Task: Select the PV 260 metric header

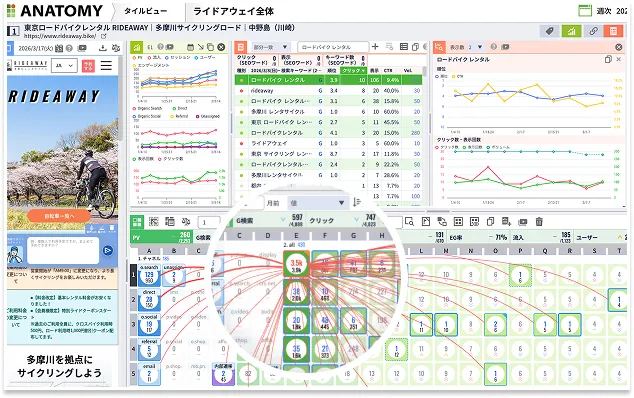Action: point(161,237)
